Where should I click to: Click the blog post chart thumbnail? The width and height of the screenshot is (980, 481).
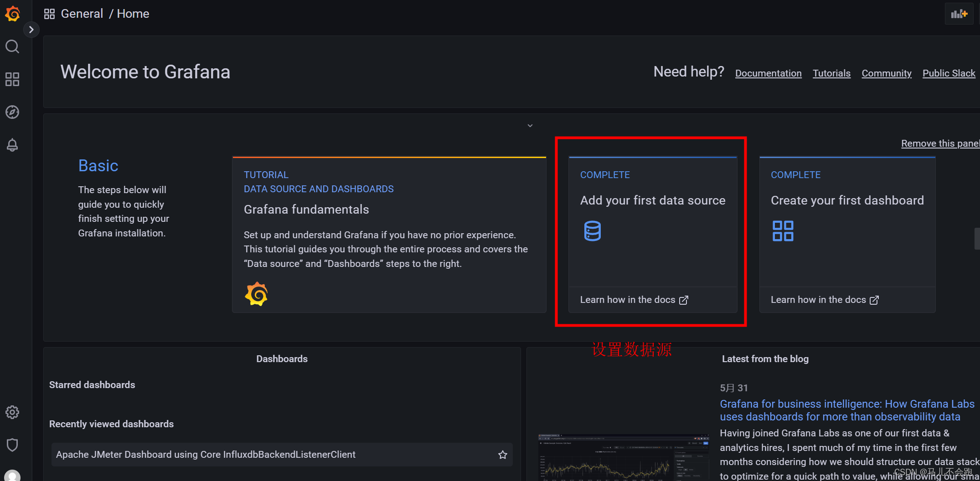point(624,457)
